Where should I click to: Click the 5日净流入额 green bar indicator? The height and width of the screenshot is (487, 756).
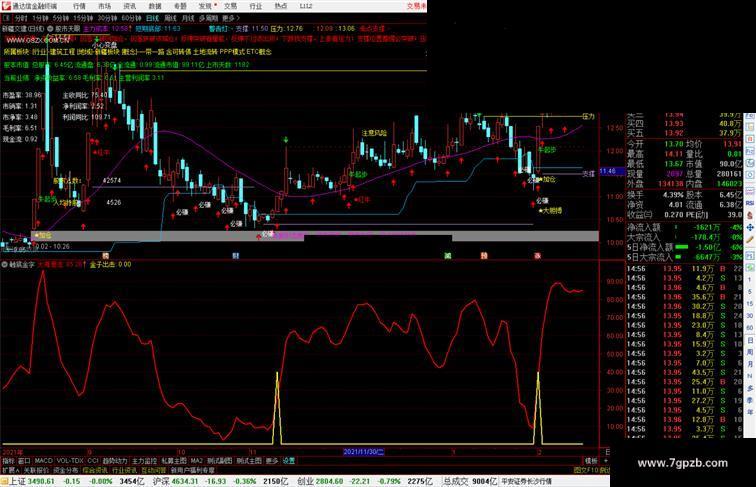click(682, 247)
